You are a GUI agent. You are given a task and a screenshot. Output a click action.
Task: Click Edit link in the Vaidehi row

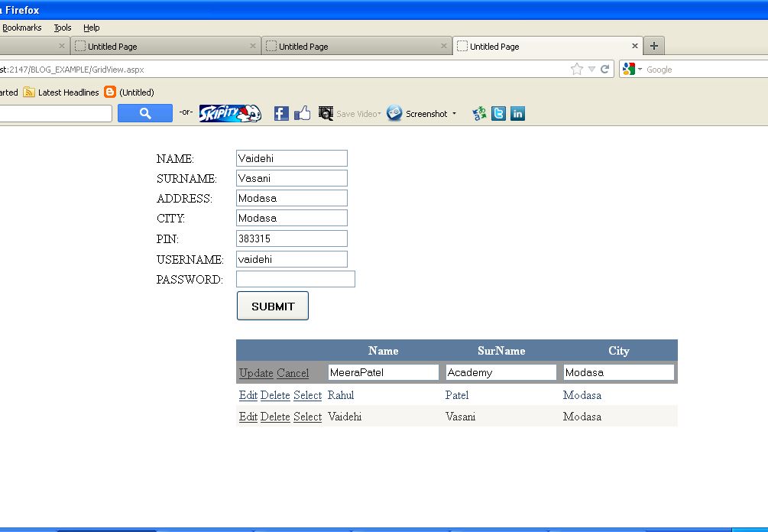coord(248,417)
